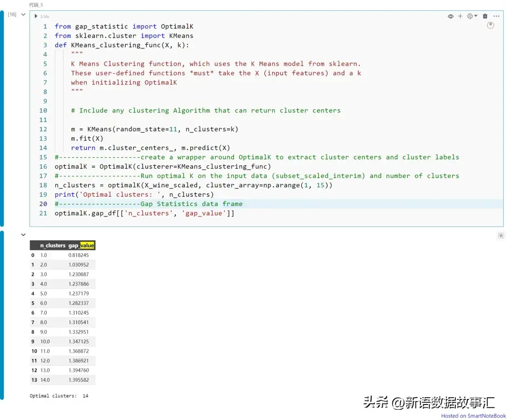The width and height of the screenshot is (506, 420).
Task: Select the gap value 1.282337
Action: point(78,303)
